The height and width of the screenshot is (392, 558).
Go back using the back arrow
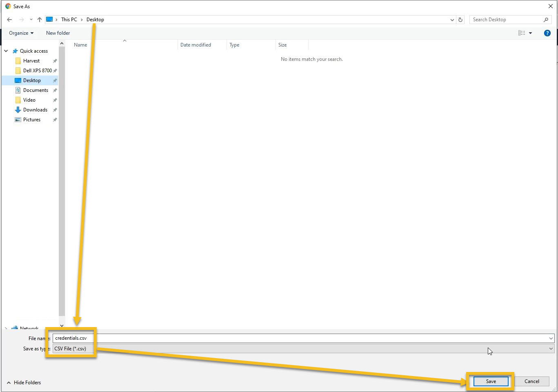pyautogui.click(x=9, y=20)
